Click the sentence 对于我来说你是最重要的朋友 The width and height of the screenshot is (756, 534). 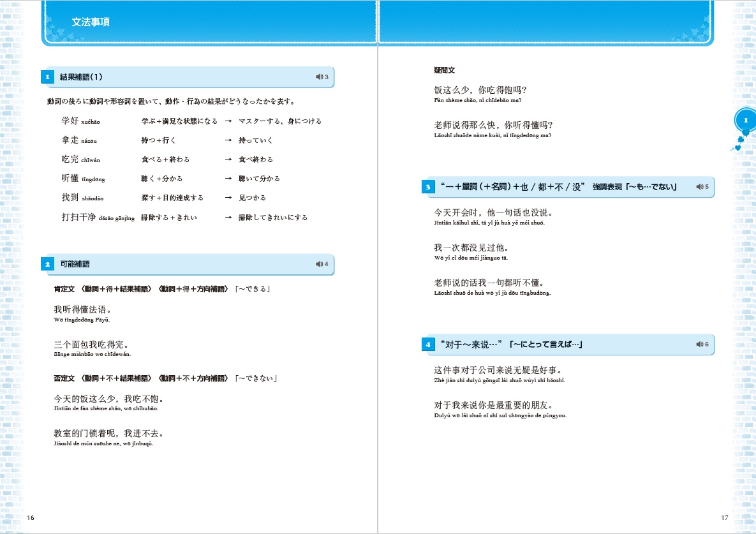click(x=493, y=405)
